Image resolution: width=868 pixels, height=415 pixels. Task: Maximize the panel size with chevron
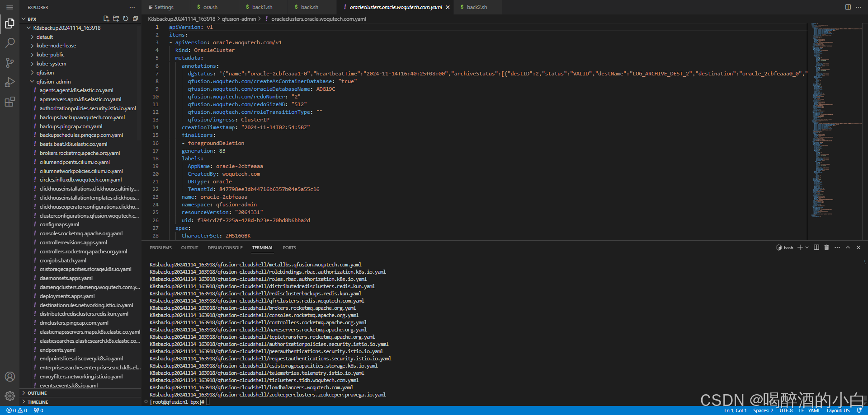pyautogui.click(x=848, y=247)
